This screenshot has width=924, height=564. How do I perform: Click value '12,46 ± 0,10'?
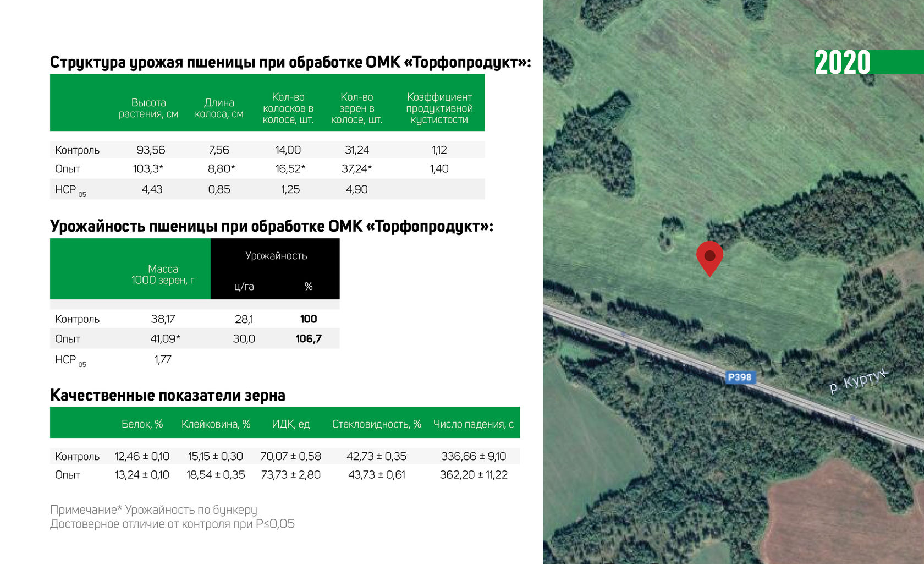(x=142, y=456)
